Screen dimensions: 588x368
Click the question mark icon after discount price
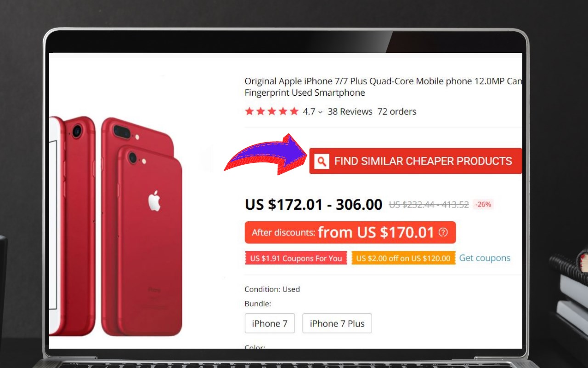pos(443,232)
